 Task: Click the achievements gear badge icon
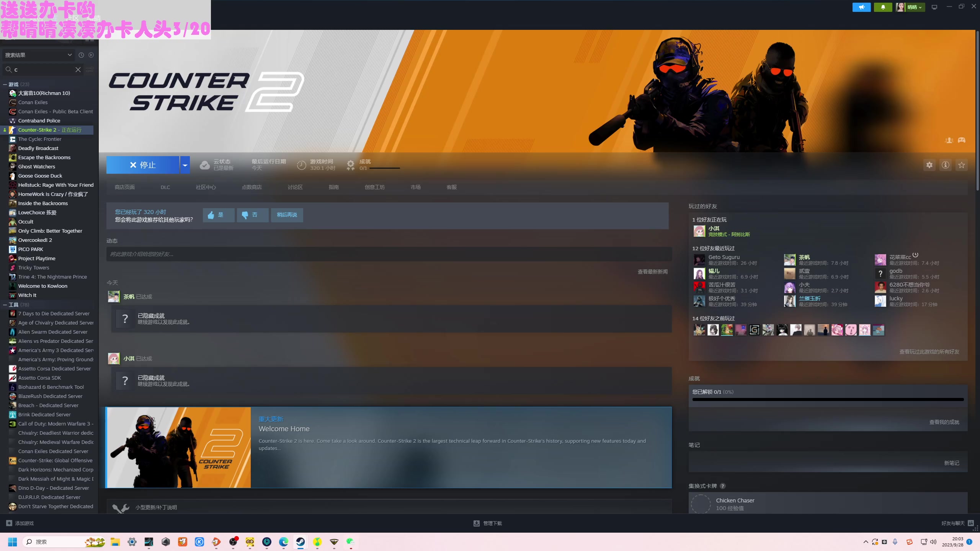[x=351, y=165]
